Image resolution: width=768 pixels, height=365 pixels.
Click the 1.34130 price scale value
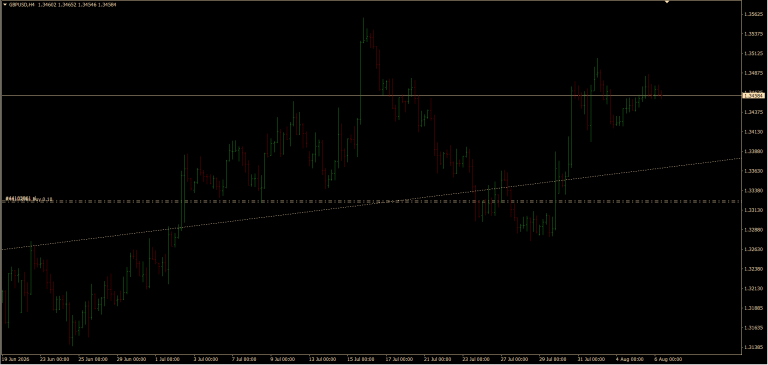click(753, 132)
